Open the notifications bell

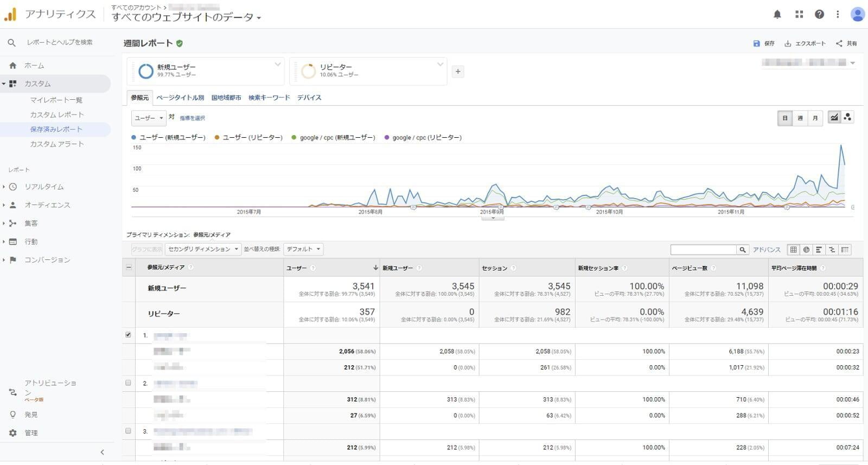(777, 15)
